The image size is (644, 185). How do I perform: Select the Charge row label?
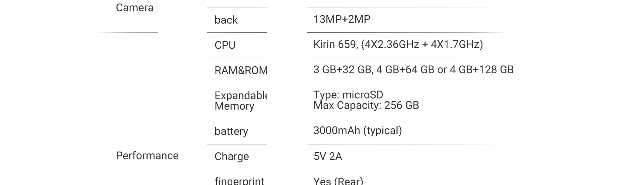(232, 156)
